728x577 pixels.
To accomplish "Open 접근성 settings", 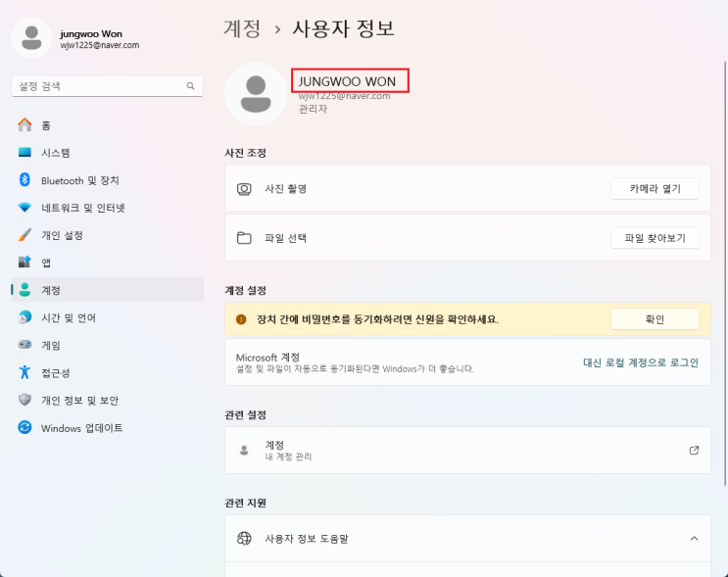I will pyautogui.click(x=107, y=372).
